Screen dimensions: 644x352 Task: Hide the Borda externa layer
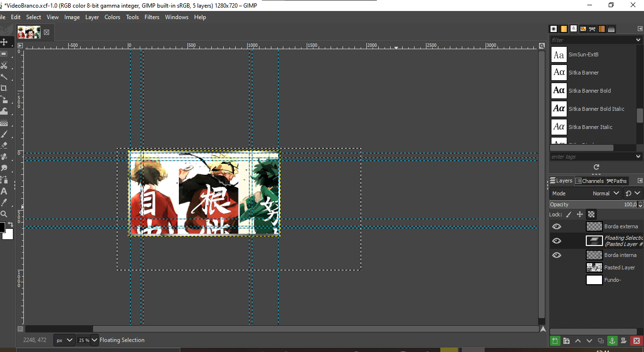pos(557,226)
